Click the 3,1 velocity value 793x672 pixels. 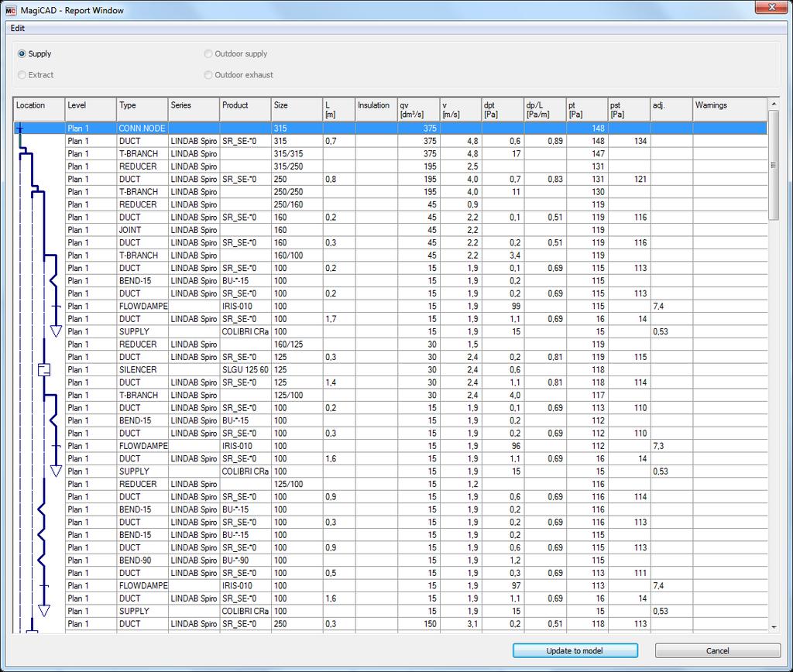coord(472,624)
